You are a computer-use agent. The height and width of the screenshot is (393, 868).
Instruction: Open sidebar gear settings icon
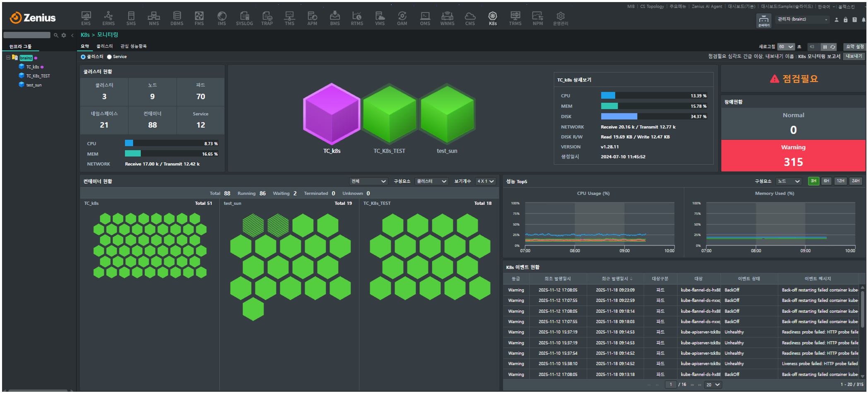pyautogui.click(x=64, y=36)
